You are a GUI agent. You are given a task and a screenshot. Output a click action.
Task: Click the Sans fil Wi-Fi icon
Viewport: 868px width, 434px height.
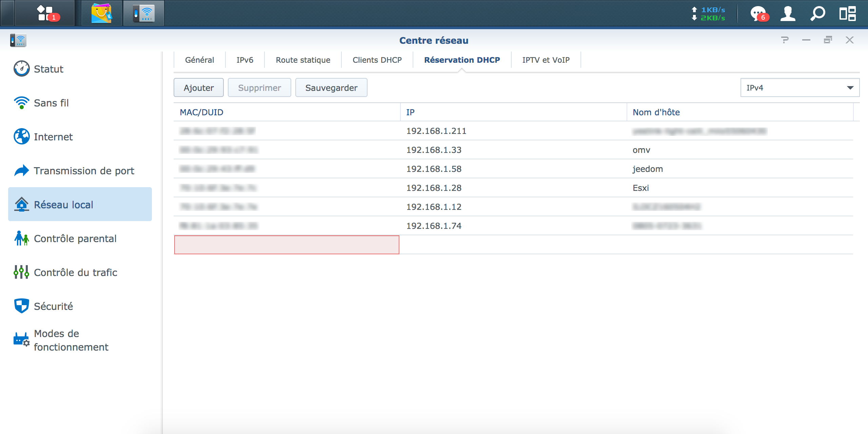coord(22,102)
